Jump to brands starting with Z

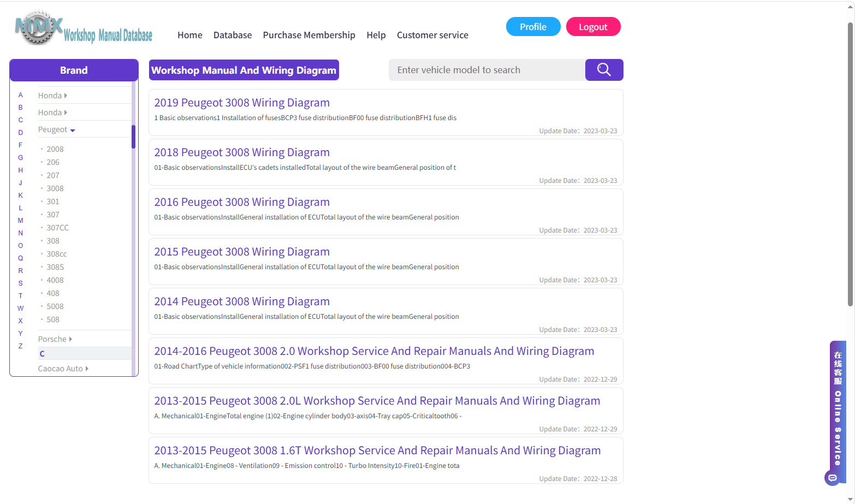point(21,346)
